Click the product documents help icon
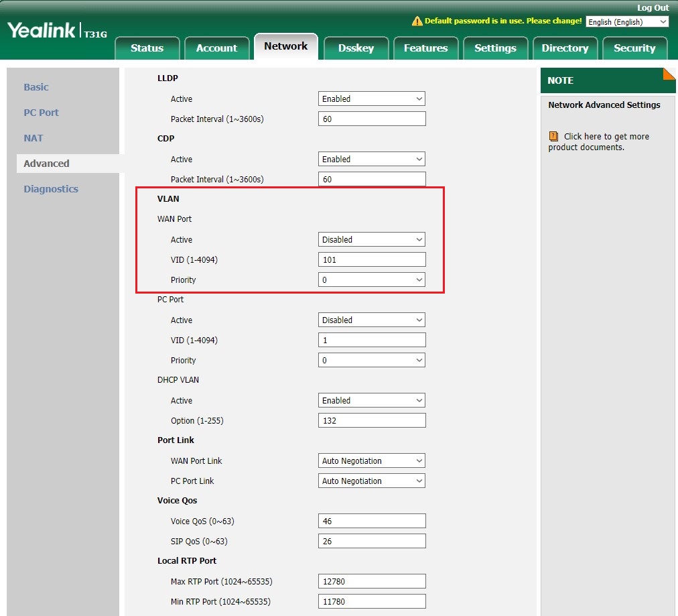The height and width of the screenshot is (616, 678). [553, 136]
